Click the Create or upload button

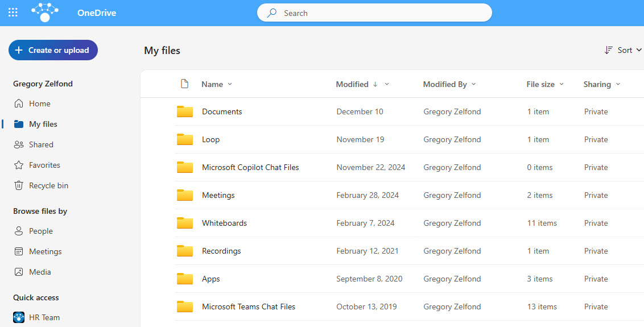click(53, 50)
